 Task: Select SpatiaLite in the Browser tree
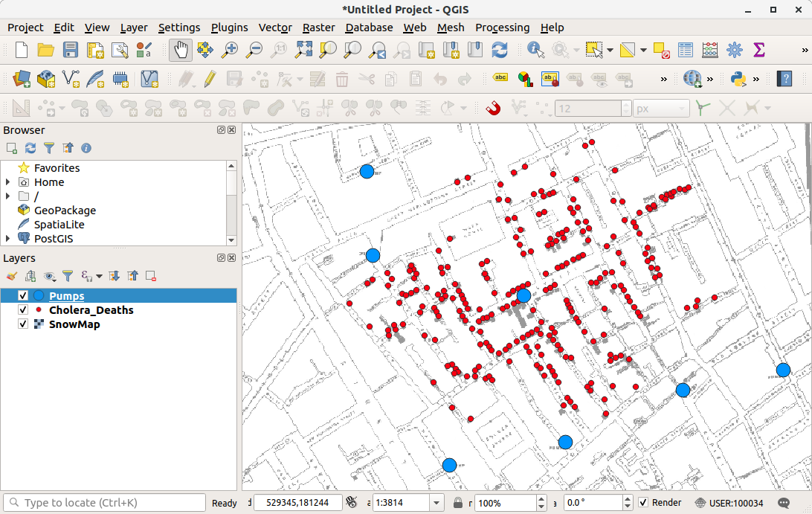click(59, 225)
